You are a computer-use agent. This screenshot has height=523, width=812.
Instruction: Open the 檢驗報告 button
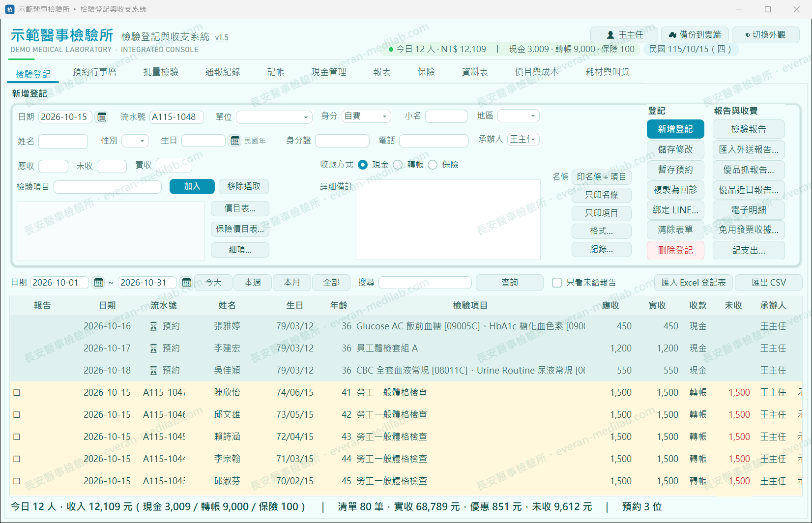tap(749, 129)
